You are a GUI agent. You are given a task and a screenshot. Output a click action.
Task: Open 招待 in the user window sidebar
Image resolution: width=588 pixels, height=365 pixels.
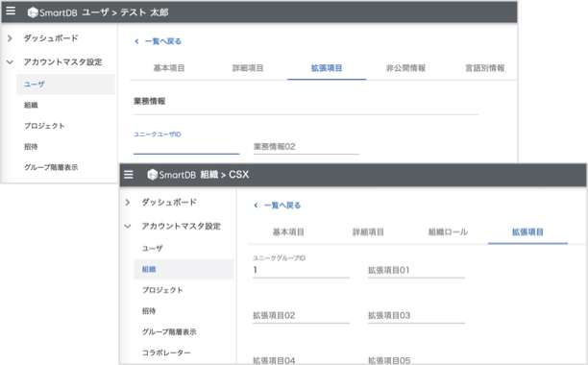tap(31, 147)
